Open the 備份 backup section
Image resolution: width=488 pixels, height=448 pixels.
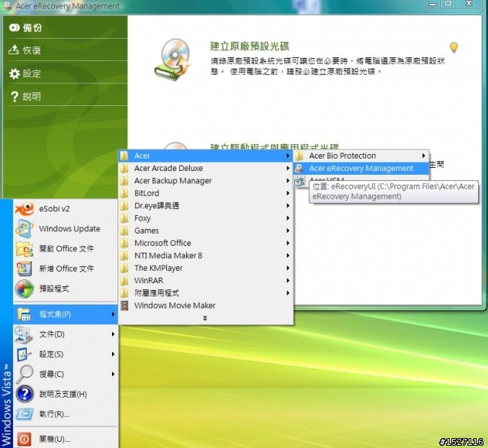click(x=65, y=27)
